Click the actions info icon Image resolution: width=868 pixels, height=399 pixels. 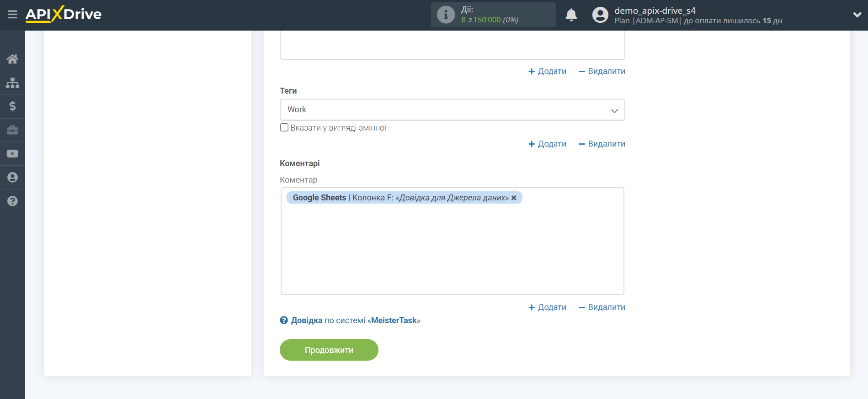point(446,15)
